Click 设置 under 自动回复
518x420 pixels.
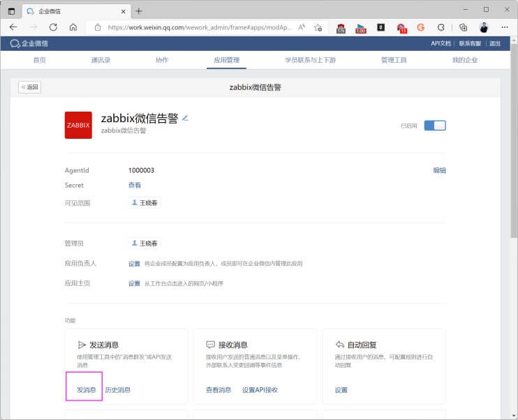click(341, 390)
